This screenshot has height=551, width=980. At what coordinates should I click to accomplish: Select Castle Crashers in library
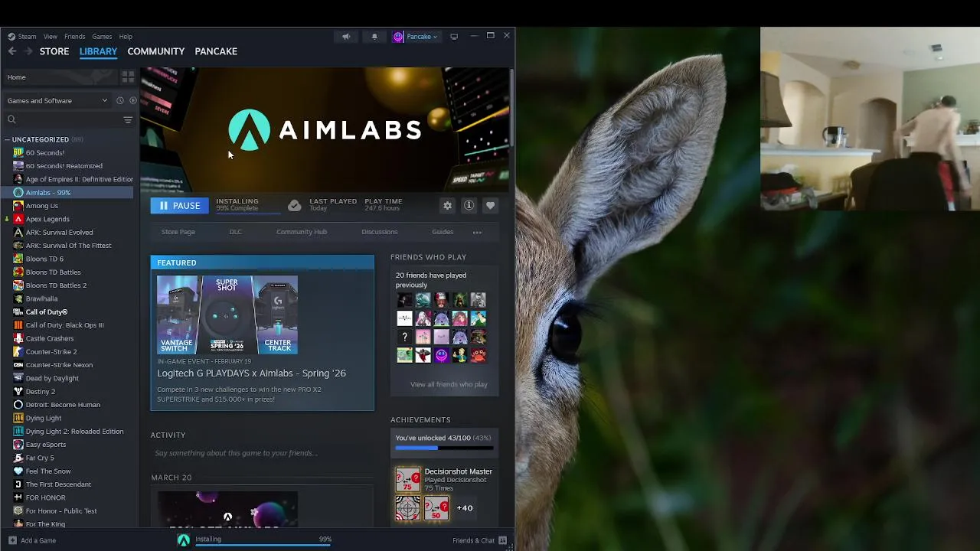pyautogui.click(x=49, y=338)
